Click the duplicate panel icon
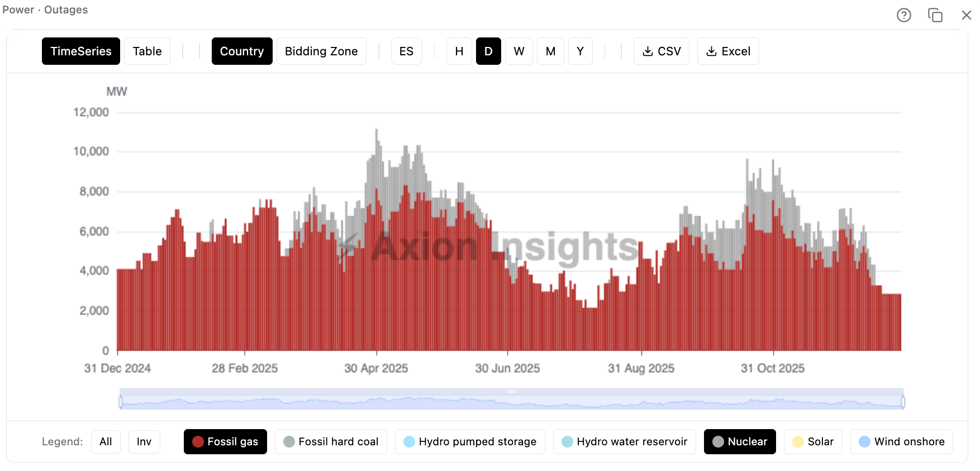This screenshot has height=471, width=980. [935, 15]
